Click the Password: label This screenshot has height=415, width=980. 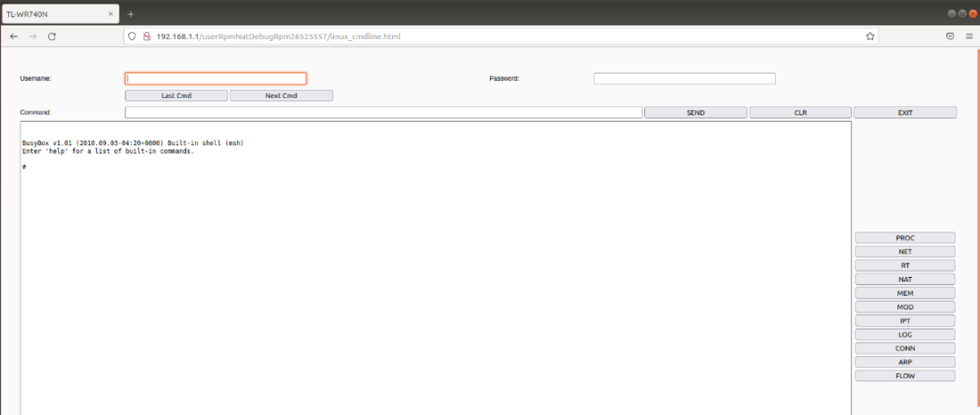(x=505, y=79)
